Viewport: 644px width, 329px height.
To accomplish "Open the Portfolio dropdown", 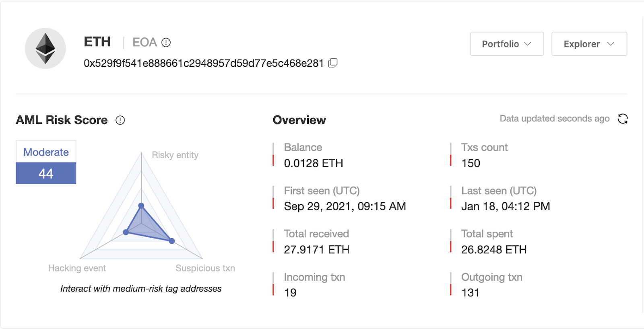I will click(x=507, y=44).
